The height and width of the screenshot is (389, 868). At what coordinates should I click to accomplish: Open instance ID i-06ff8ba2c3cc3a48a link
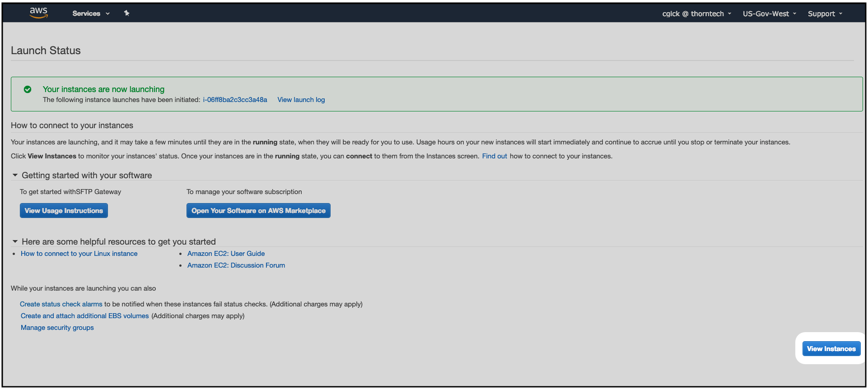click(235, 100)
